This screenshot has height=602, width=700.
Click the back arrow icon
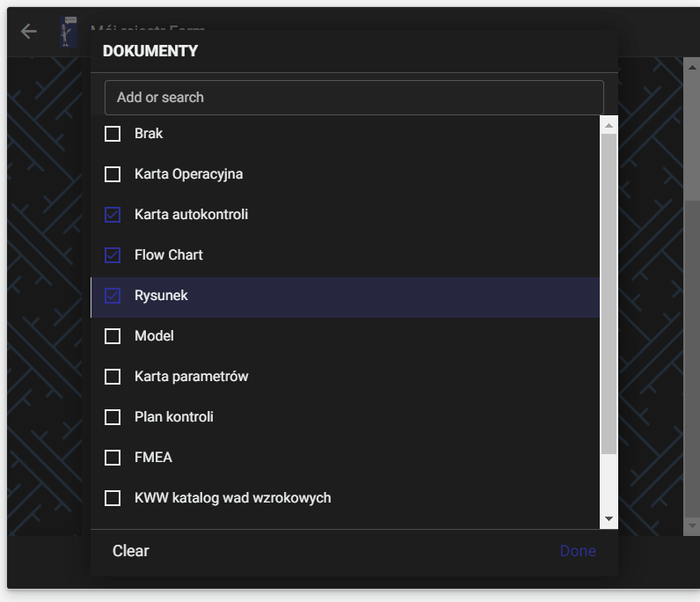[29, 32]
